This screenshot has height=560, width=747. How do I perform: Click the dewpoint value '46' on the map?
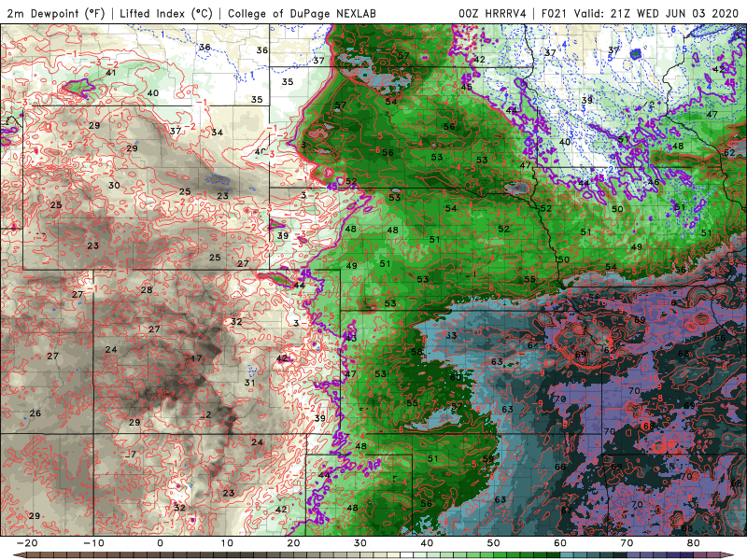[654, 182]
